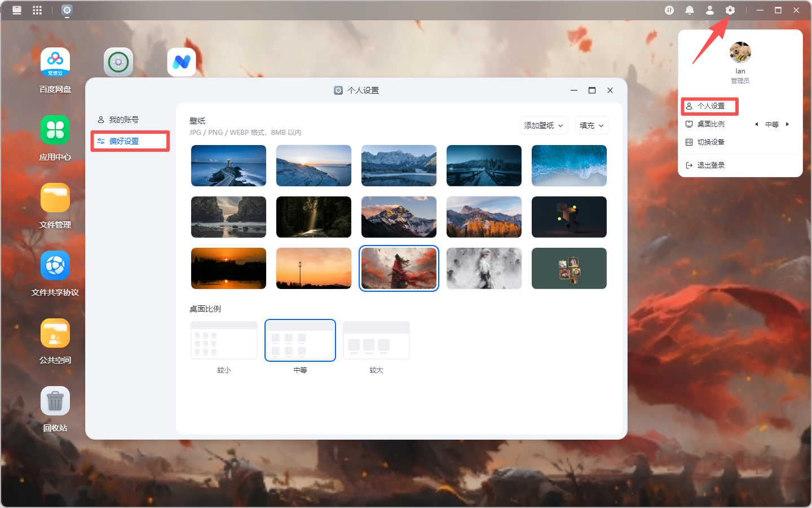Click the personal settings taskbar icon in top bar
Image resolution: width=812 pixels, height=508 pixels.
pos(67,10)
